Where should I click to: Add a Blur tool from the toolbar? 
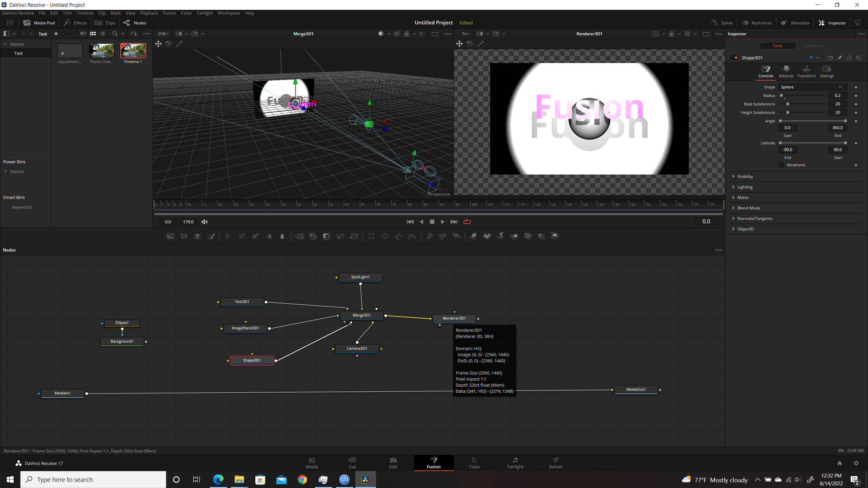282,236
